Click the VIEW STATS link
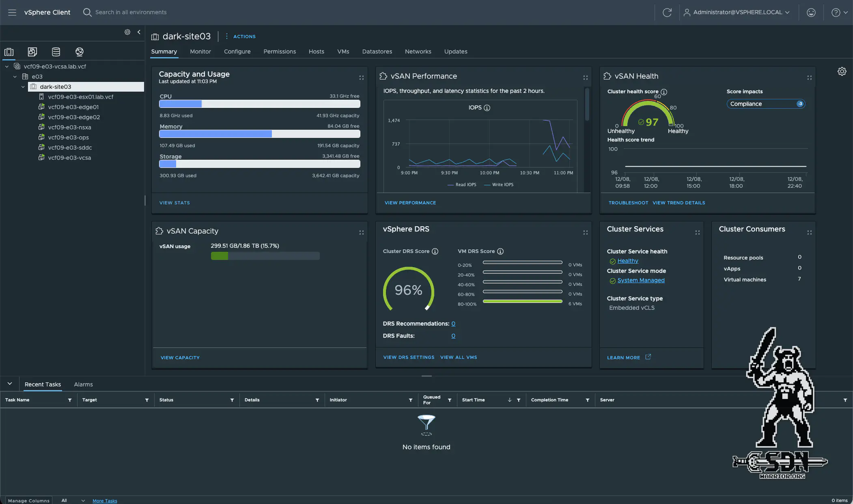Viewport: 853px width, 504px height. (174, 203)
